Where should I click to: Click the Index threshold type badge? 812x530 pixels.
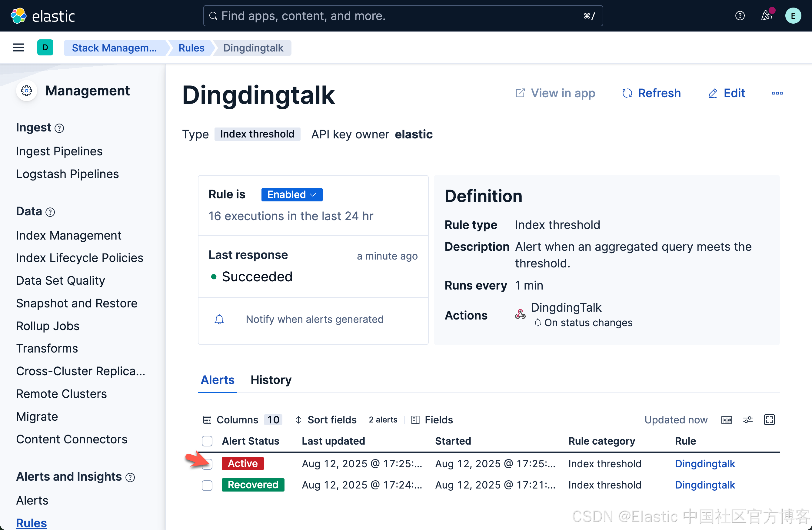click(x=257, y=134)
